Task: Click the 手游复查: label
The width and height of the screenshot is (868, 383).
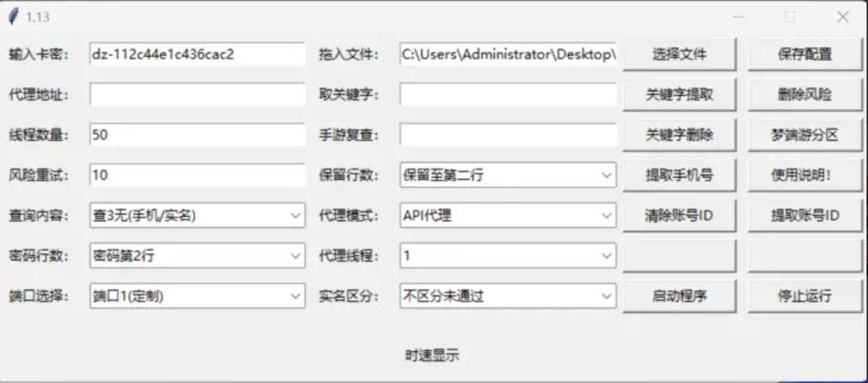Action: pyautogui.click(x=349, y=135)
